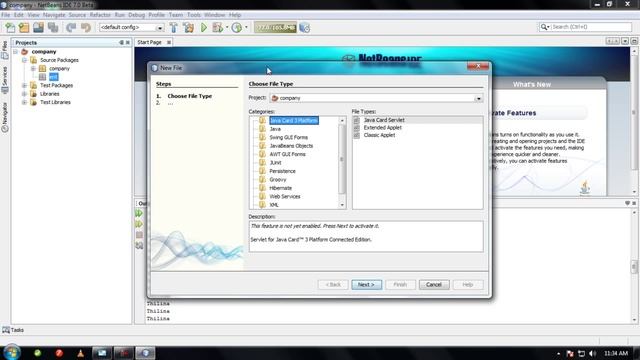This screenshot has width=640, height=360.
Task: Select the JavaBeans Objects category
Action: (291, 146)
